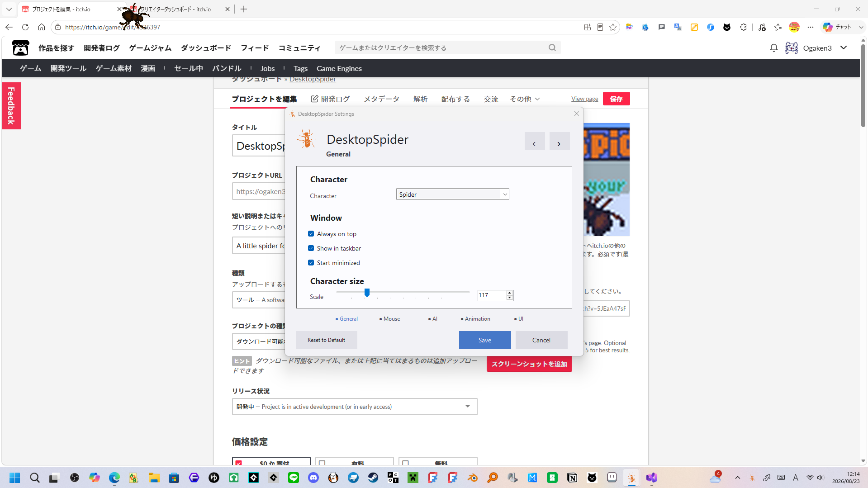Open Visual Studio from the taskbar
The width and height of the screenshot is (868, 488).
(x=652, y=478)
